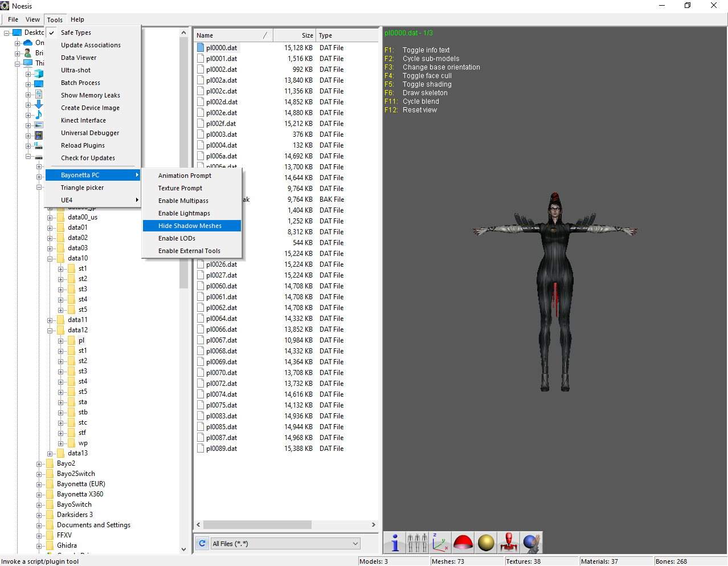Click the yellow sphere shading icon
728x566 pixels.
(x=486, y=543)
